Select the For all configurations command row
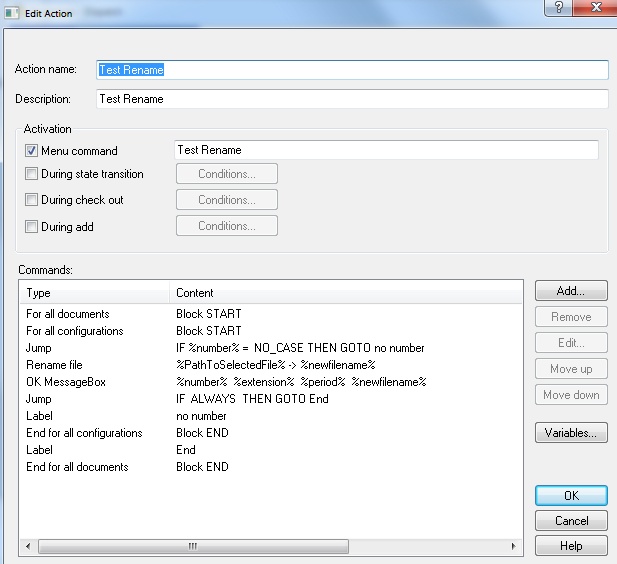Viewport: 617px width, 564px height. click(271, 331)
